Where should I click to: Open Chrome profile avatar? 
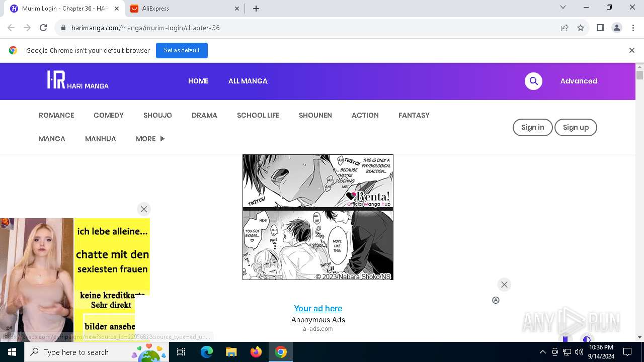(x=616, y=28)
